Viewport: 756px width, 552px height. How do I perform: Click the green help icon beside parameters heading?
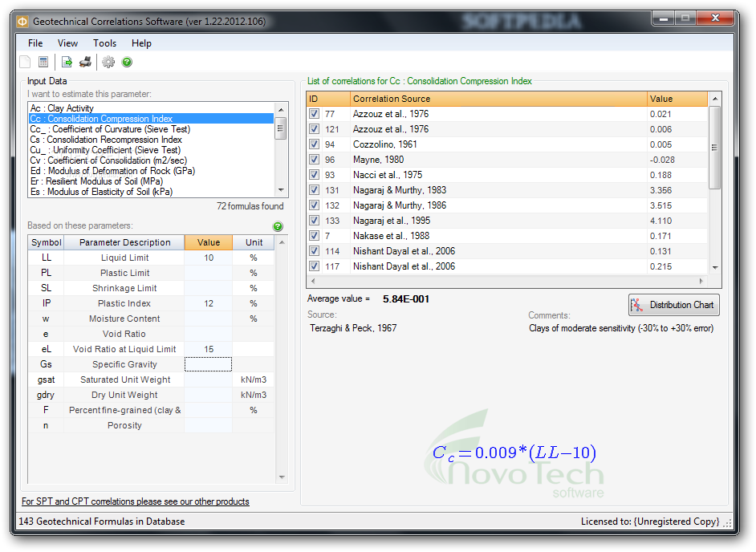pos(278,226)
